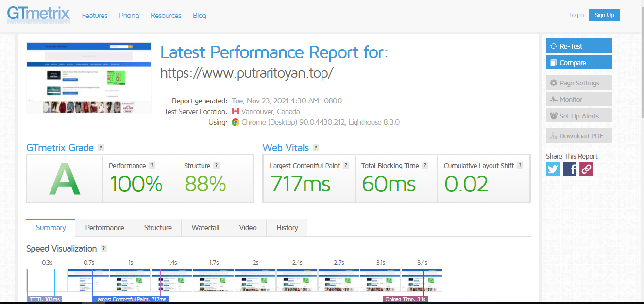
Task: Click the 2.4s filmstrip frame
Action: 297,280
